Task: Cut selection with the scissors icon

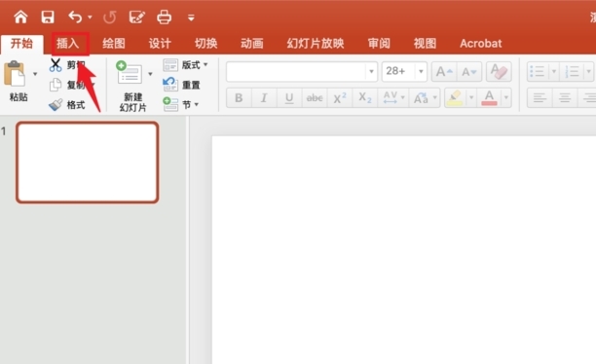Action: (x=56, y=65)
